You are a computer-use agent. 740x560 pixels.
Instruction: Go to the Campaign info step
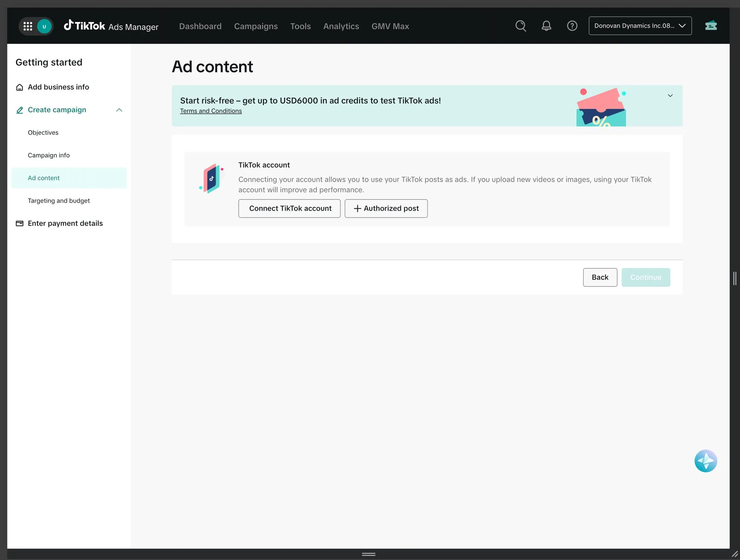[x=48, y=155]
